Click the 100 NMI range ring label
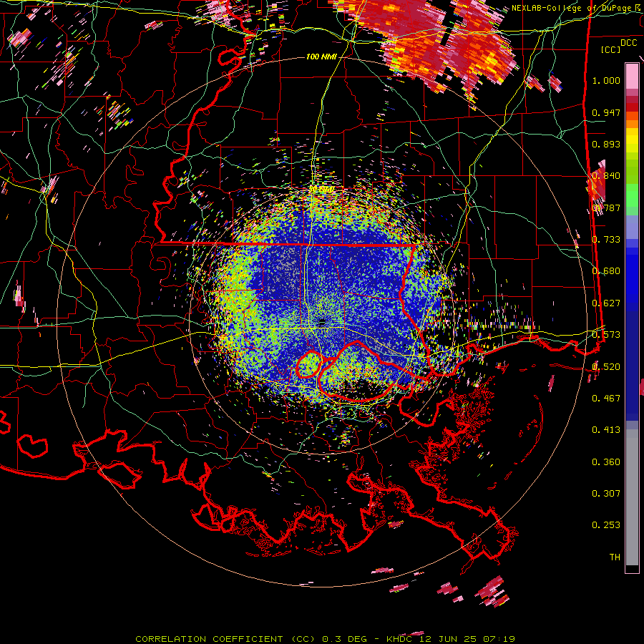The height and width of the screenshot is (644, 644). pyautogui.click(x=321, y=57)
